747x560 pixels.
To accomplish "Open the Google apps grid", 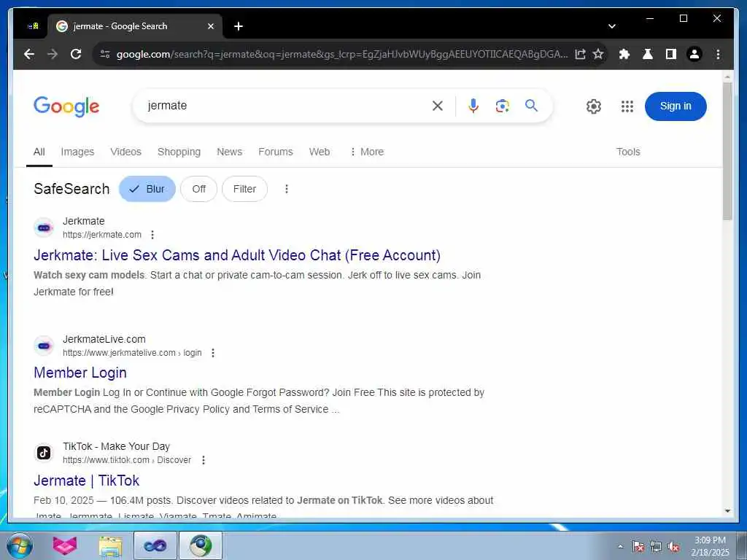I will click(627, 106).
